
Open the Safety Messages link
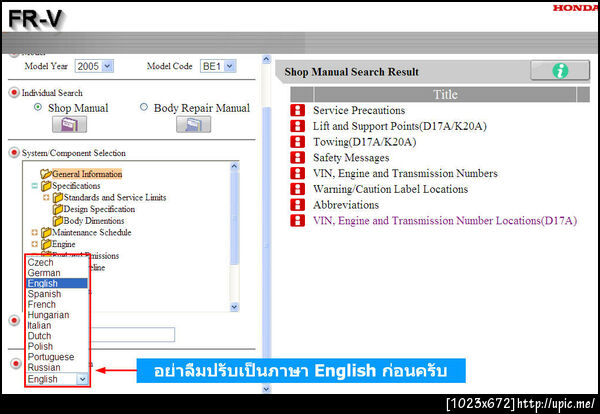click(x=351, y=157)
